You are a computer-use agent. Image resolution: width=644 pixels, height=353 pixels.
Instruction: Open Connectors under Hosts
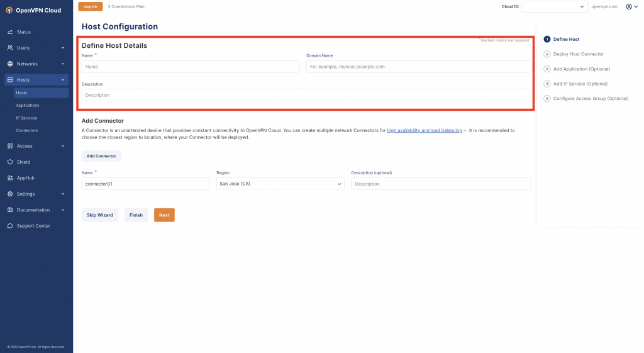(26, 131)
